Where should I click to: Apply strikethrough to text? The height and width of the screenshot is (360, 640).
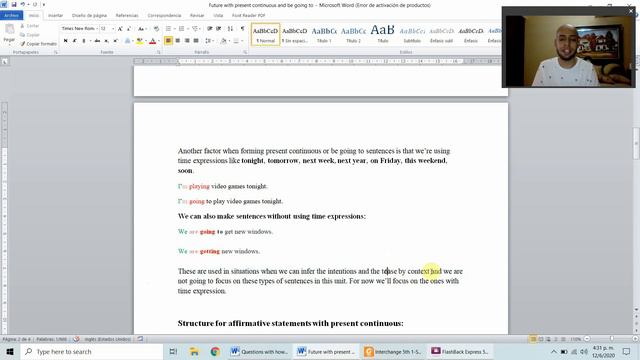tap(97, 41)
